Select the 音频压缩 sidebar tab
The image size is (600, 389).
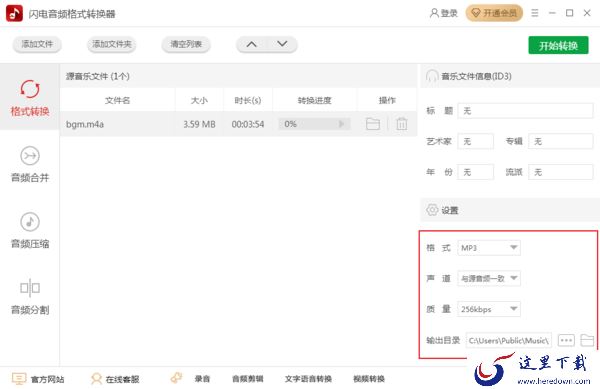click(30, 230)
